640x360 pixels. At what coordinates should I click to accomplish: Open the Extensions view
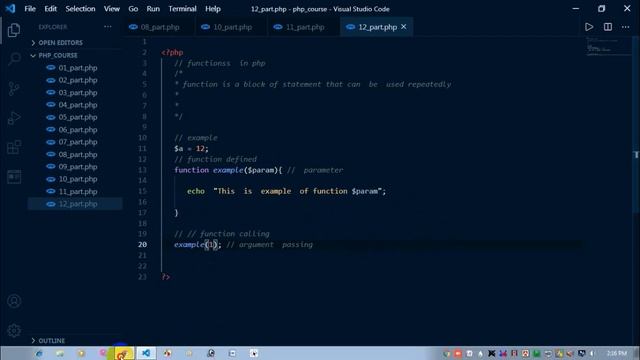[14, 147]
